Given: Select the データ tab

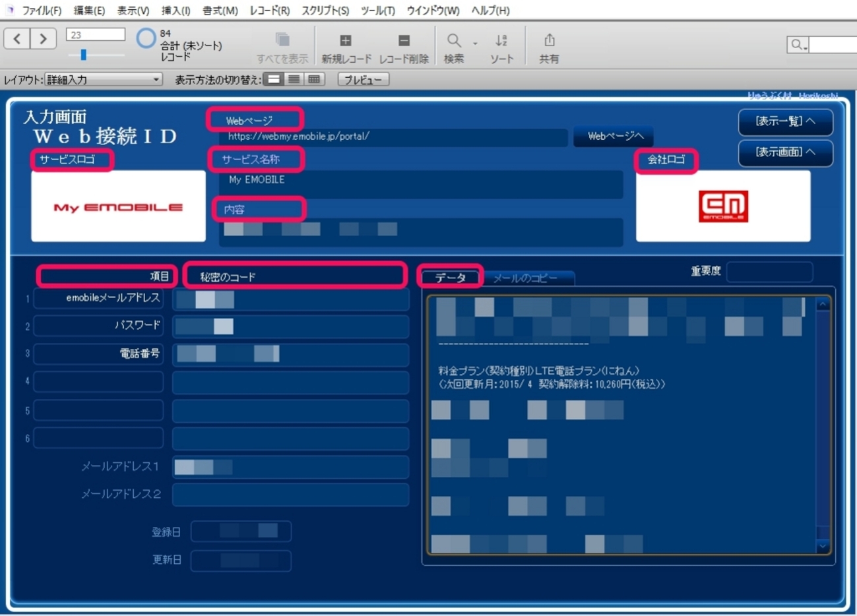Looking at the screenshot, I should point(451,278).
